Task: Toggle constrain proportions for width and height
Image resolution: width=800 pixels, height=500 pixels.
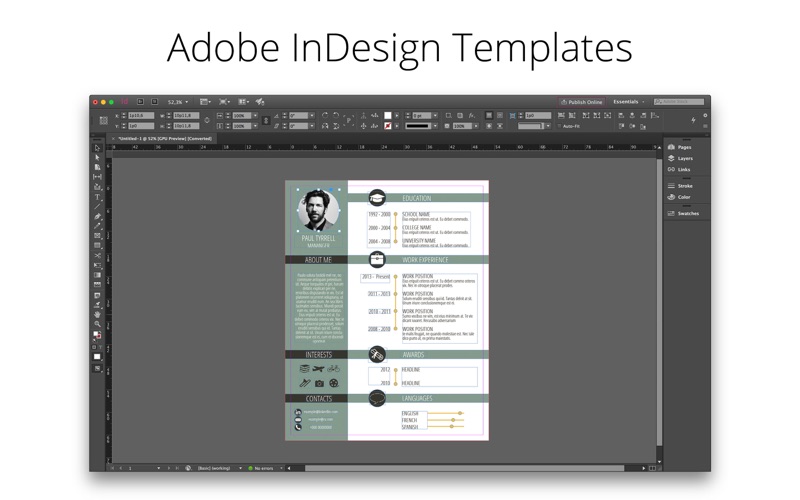Action: pos(207,120)
